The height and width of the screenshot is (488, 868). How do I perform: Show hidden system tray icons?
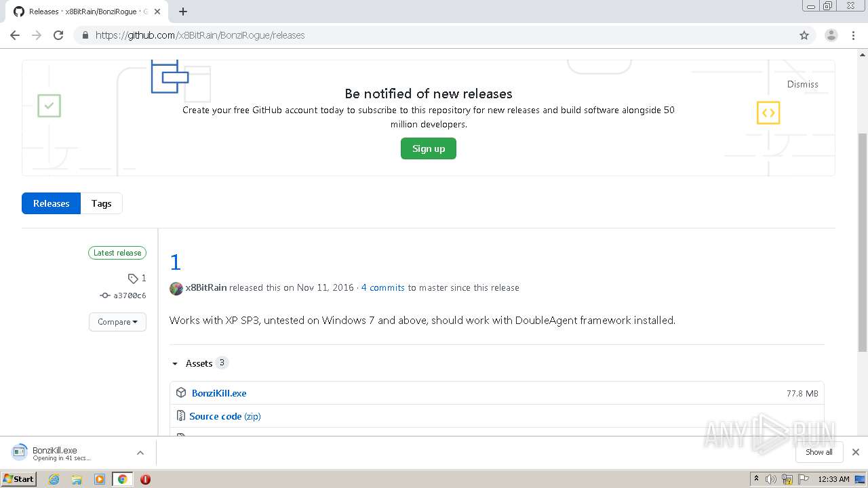(756, 479)
